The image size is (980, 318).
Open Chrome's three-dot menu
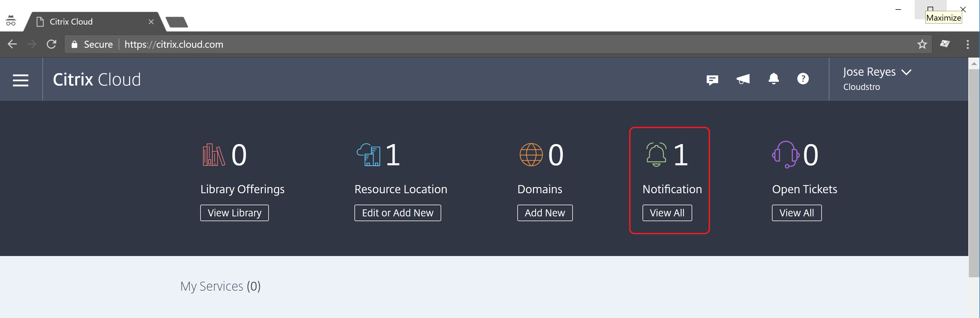[x=967, y=45]
